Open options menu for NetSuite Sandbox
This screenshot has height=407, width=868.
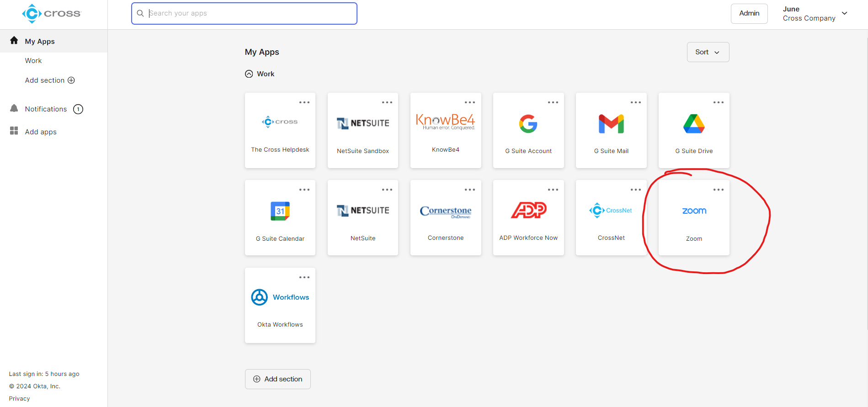(x=387, y=102)
